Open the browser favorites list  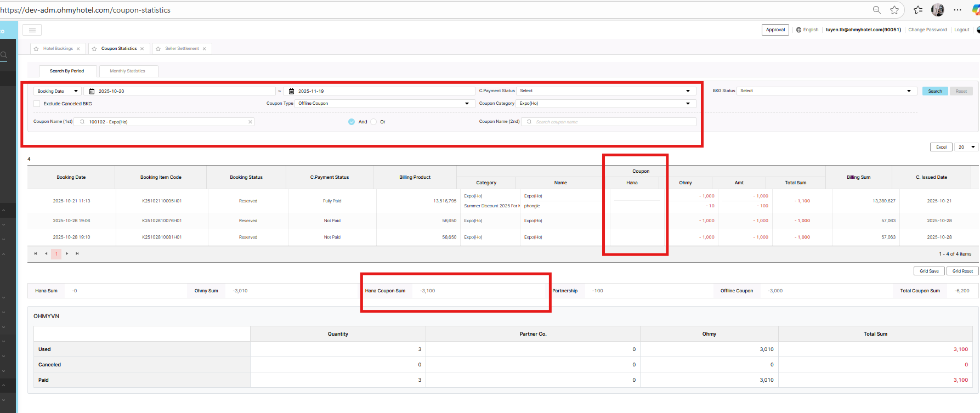(x=918, y=10)
